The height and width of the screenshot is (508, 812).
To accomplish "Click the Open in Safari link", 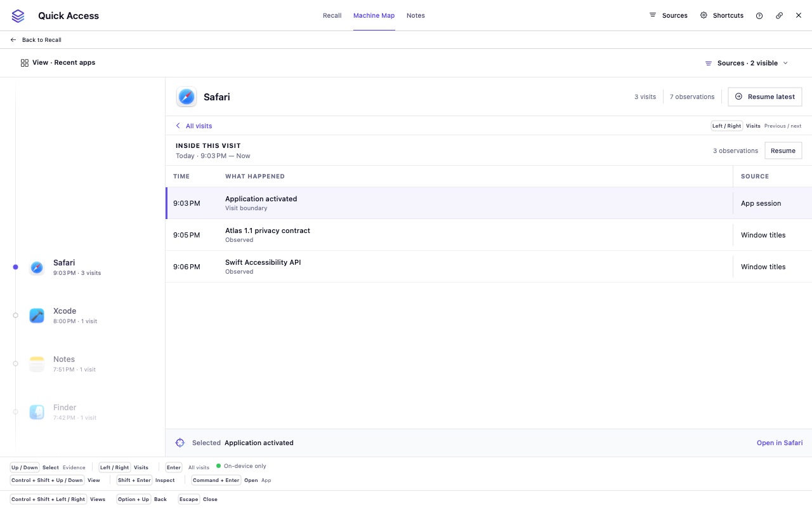I will [x=780, y=443].
